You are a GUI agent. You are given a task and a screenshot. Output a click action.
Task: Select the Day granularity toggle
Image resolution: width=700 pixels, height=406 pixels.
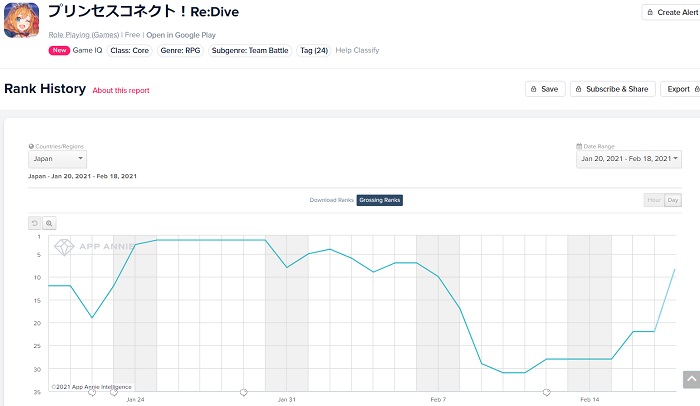673,200
